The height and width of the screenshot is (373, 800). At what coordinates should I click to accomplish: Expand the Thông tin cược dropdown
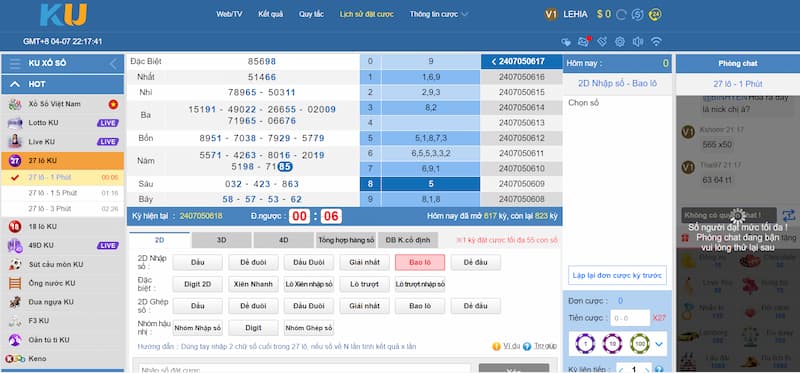tap(439, 14)
